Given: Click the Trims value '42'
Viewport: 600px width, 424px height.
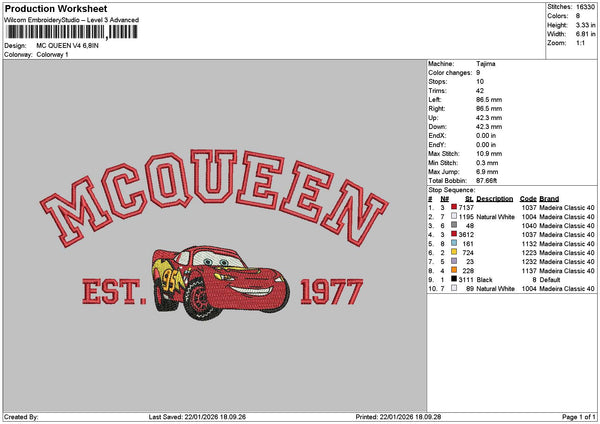Looking at the screenshot, I should coord(480,91).
